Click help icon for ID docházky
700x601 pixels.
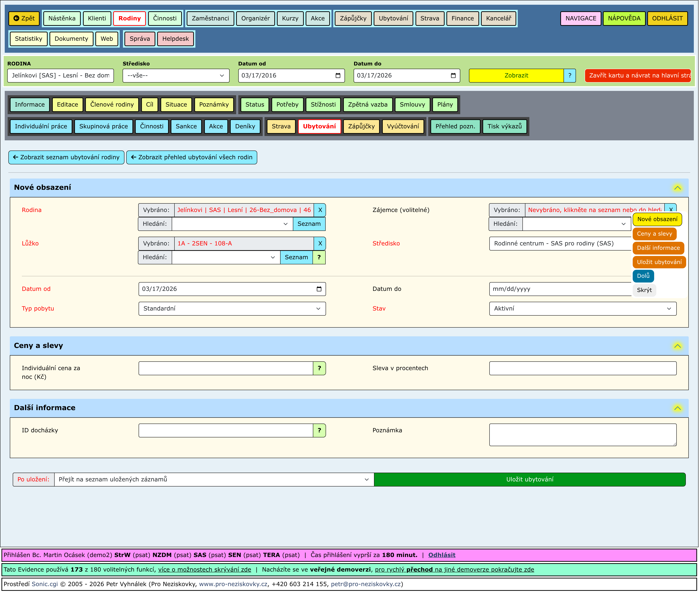tap(319, 430)
